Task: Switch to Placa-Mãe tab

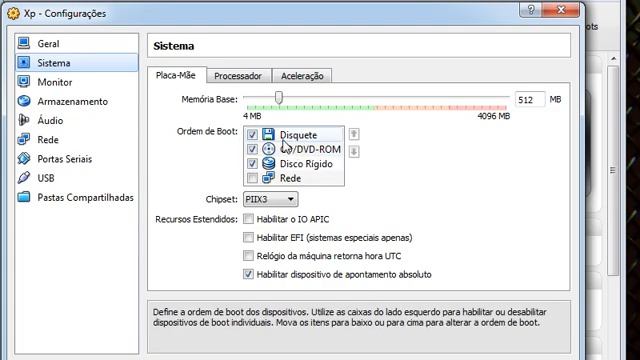Action: (x=177, y=75)
